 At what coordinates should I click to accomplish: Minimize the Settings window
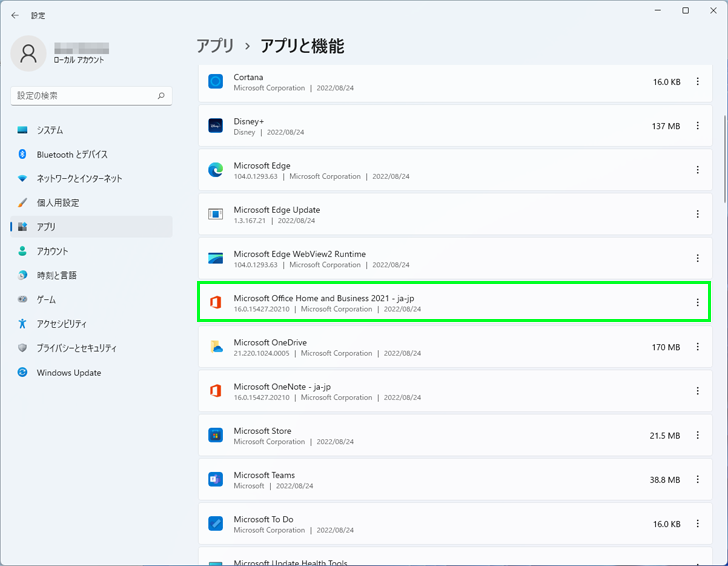click(x=657, y=10)
